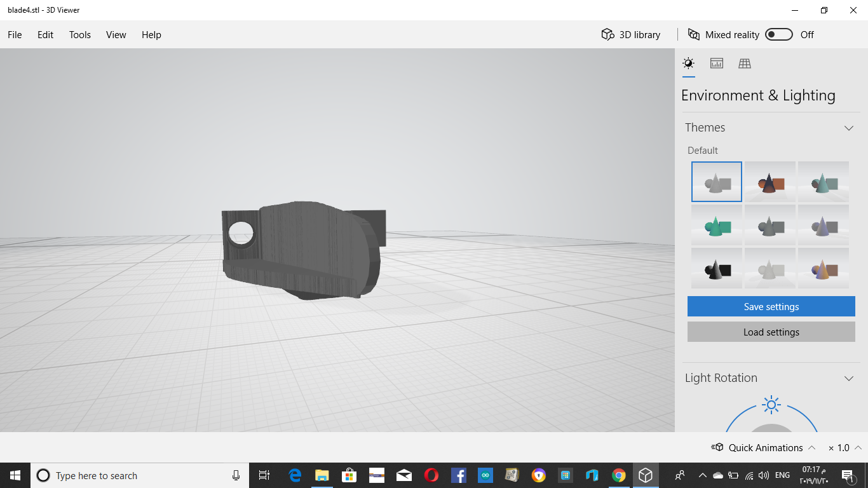Select the orange and dark cone theme
Viewport: 868px width, 488px height.
point(770,182)
